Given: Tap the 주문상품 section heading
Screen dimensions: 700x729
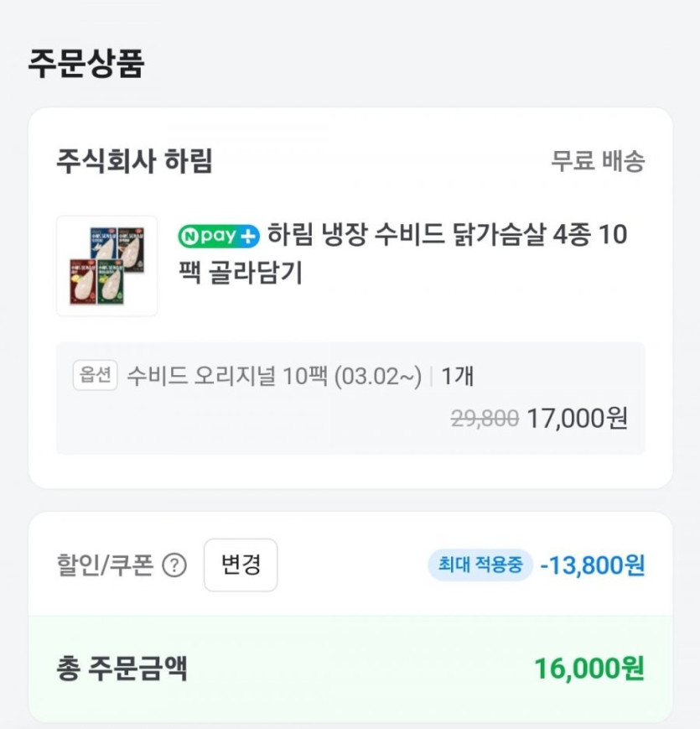Looking at the screenshot, I should point(86,65).
